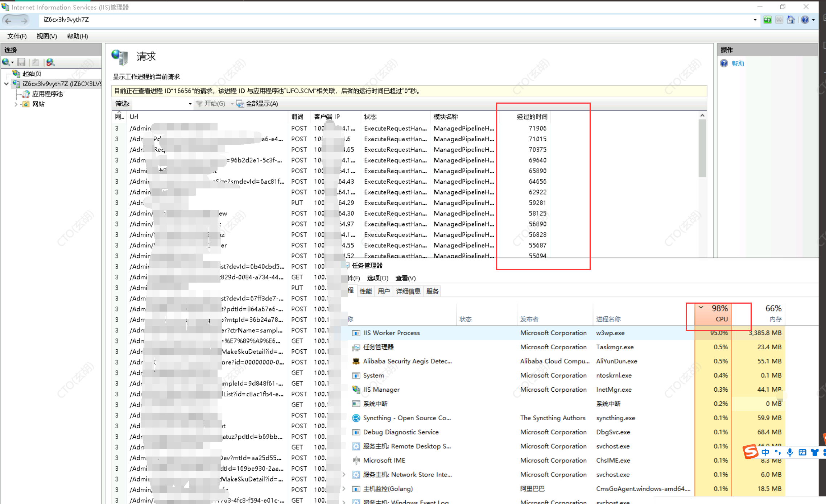Click the home icon in address bar
The height and width of the screenshot is (504, 826).
click(x=791, y=20)
